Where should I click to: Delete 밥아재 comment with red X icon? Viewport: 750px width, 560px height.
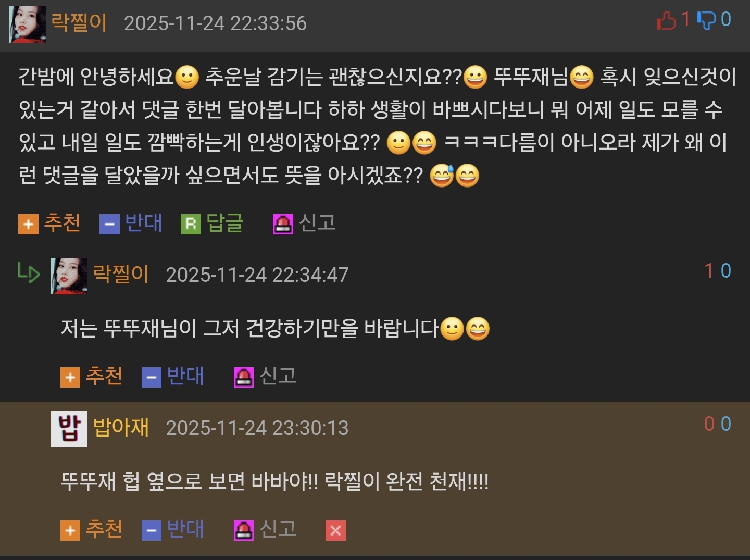coord(335,530)
